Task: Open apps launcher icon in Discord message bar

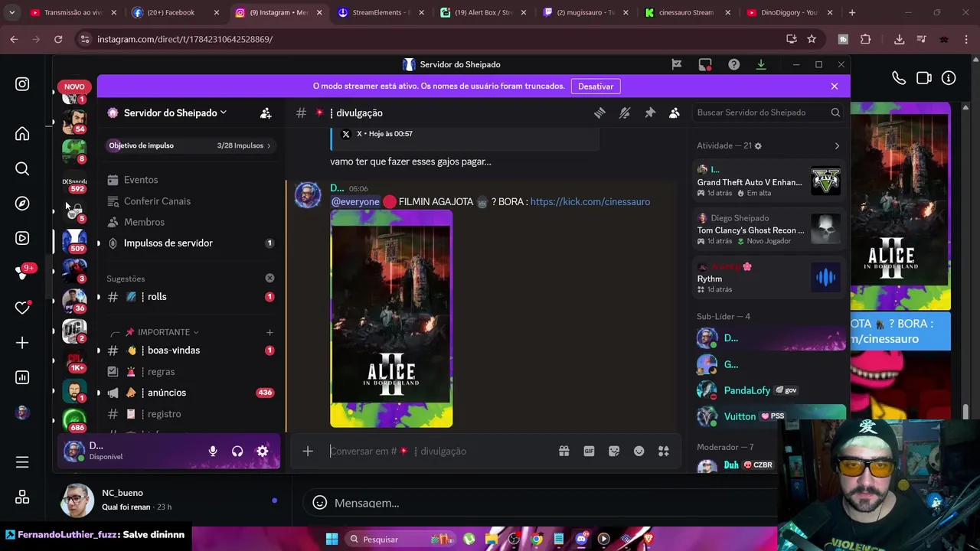Action: [664, 452]
